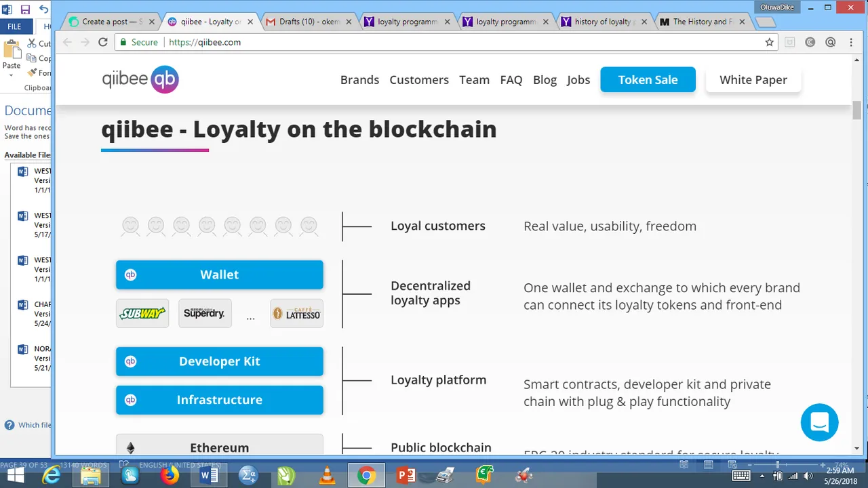Image resolution: width=868 pixels, height=488 pixels.
Task: Click the Format Painter brush icon in Word
Action: 32,73
